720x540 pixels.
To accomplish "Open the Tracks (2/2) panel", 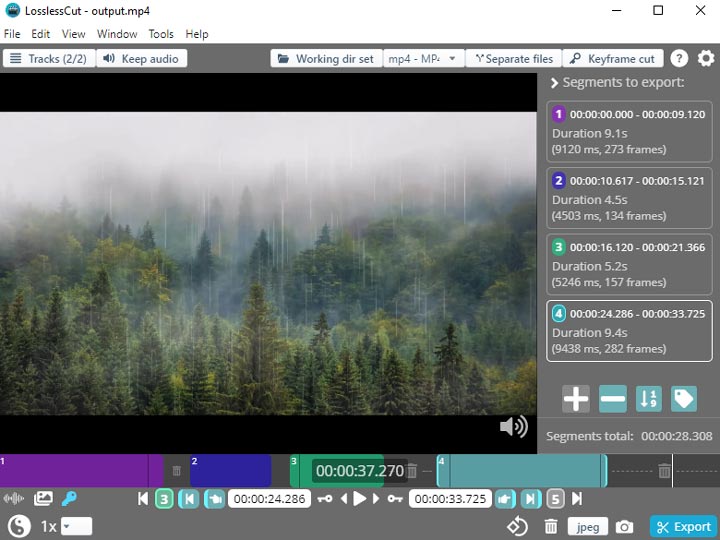I will [x=49, y=59].
